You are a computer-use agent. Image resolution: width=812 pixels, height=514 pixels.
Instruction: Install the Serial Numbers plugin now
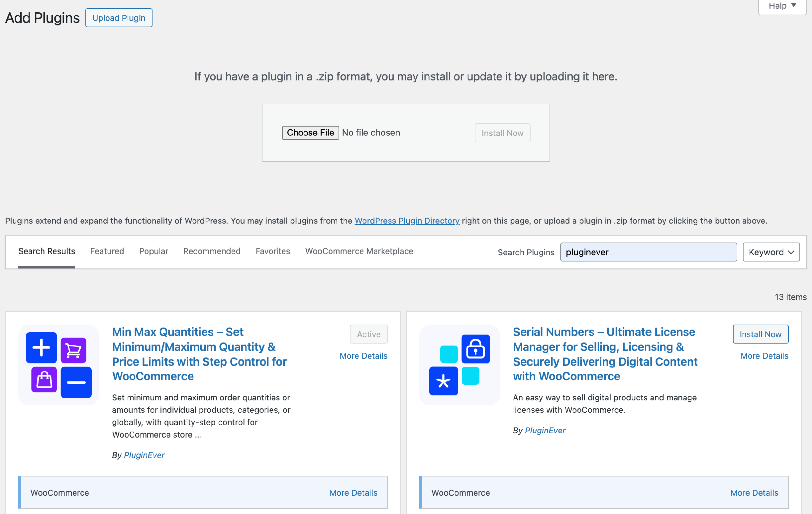coord(760,334)
